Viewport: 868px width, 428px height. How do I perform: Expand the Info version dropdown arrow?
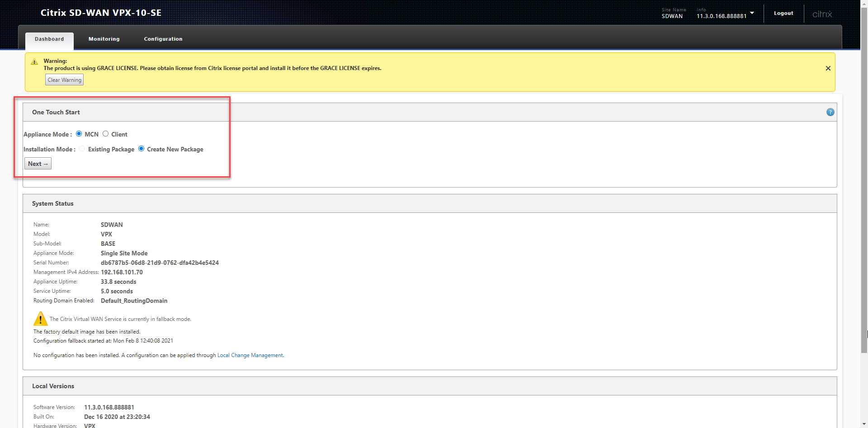click(x=752, y=13)
